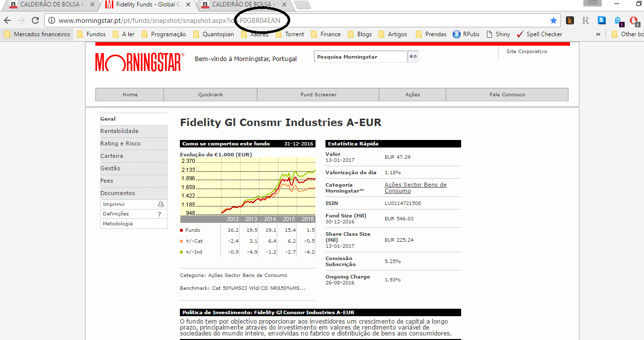Image resolution: width=644 pixels, height=340 pixels.
Task: Open the Fundos bookmark folder
Action: click(x=91, y=34)
